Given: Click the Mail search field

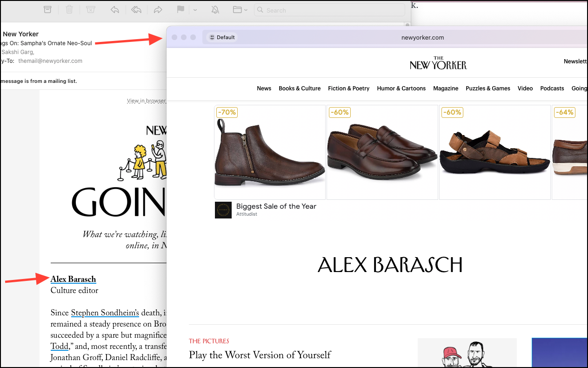Looking at the screenshot, I should click(x=330, y=10).
